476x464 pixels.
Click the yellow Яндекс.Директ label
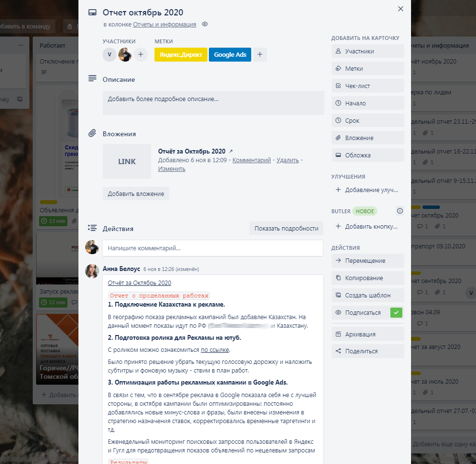point(180,55)
